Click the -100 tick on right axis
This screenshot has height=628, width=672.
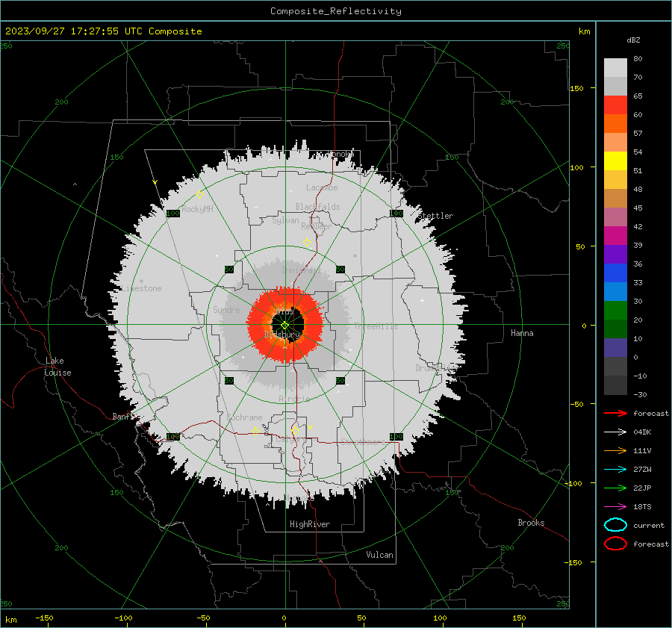coord(573,483)
